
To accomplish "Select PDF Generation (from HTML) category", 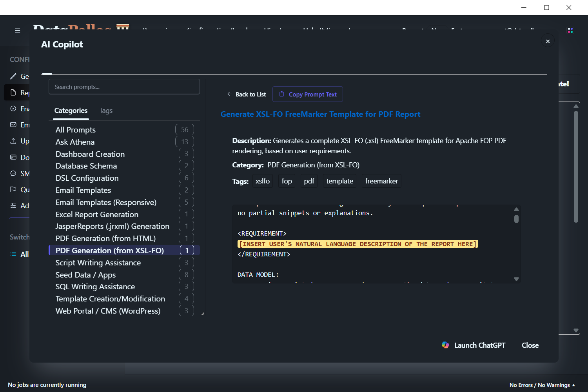I will tap(124, 238).
